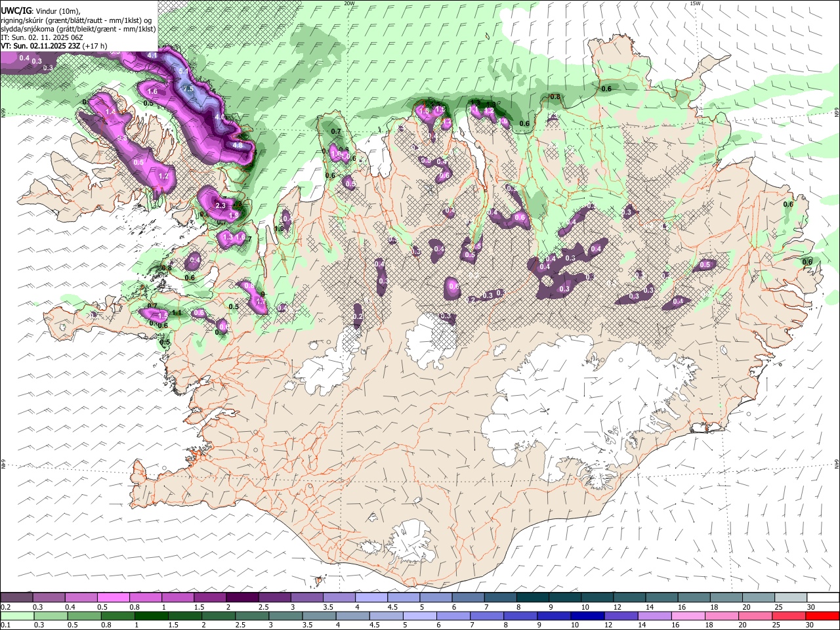Click the '30' label in lower legend
840x630 pixels.
tap(811, 625)
